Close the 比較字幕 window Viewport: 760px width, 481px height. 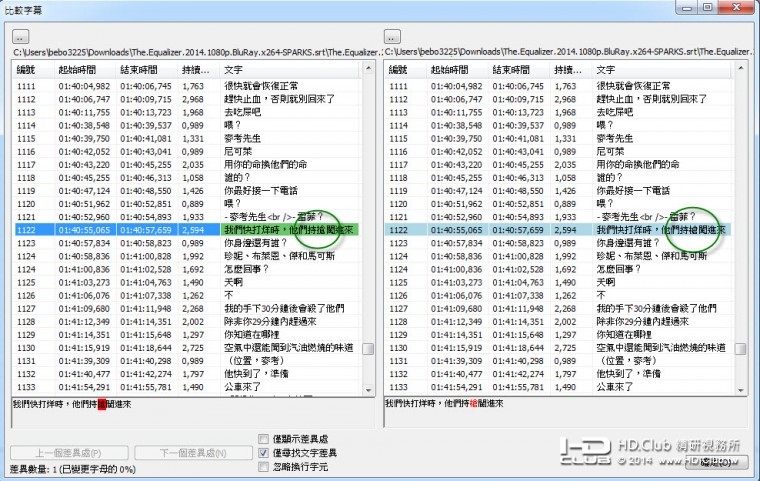736,7
